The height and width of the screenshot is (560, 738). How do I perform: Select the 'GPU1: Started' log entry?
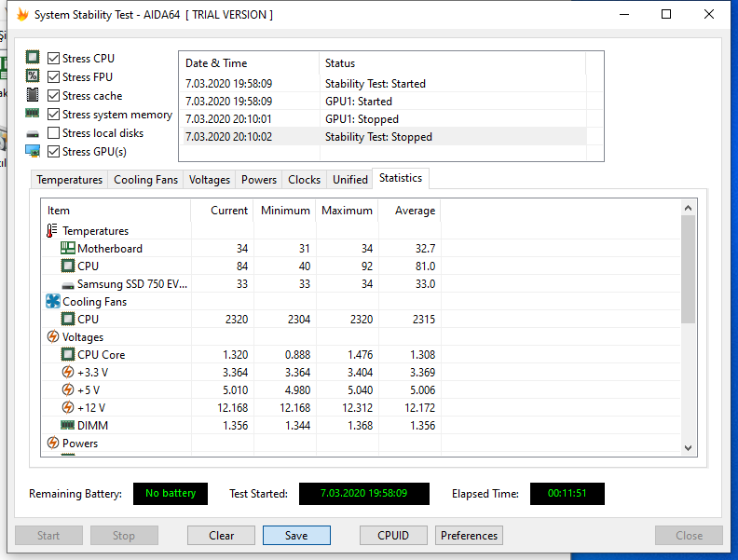[384, 102]
